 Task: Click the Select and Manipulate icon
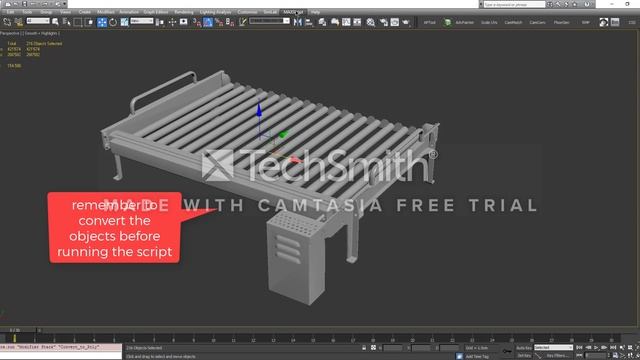pos(172,22)
